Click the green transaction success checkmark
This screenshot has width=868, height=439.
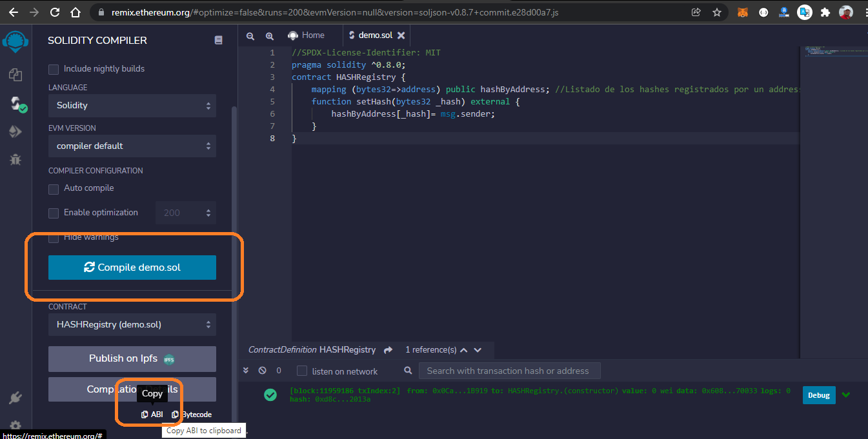coord(270,395)
